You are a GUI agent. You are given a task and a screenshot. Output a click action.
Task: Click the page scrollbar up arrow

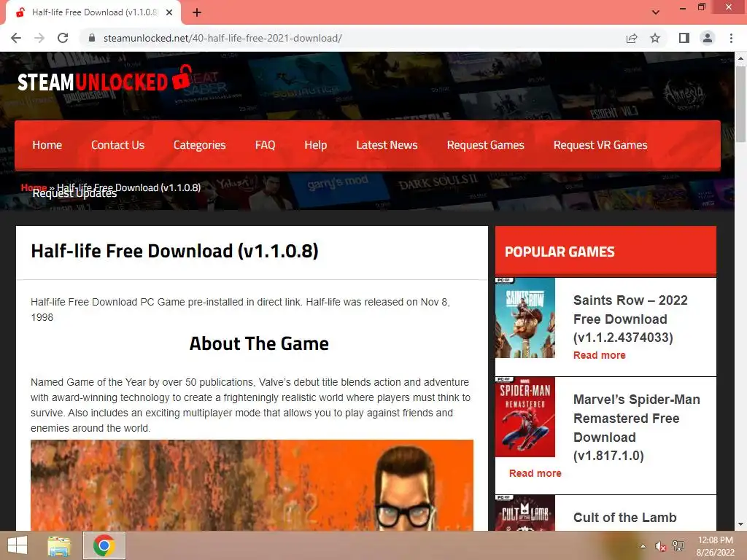pos(740,58)
